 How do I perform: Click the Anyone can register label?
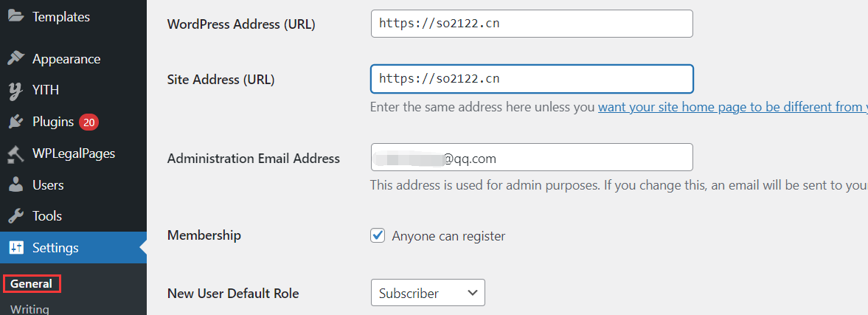pyautogui.click(x=448, y=236)
